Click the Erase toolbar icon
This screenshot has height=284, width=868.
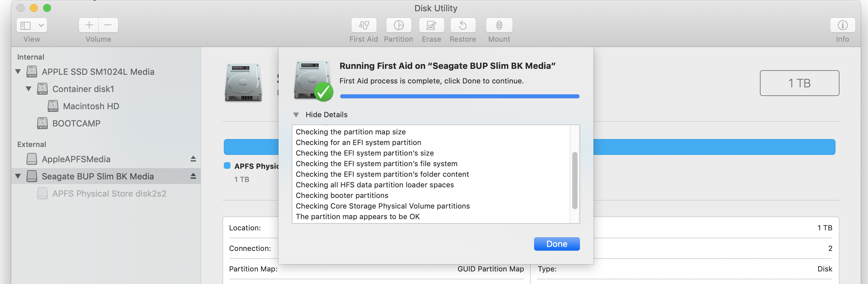pyautogui.click(x=431, y=25)
